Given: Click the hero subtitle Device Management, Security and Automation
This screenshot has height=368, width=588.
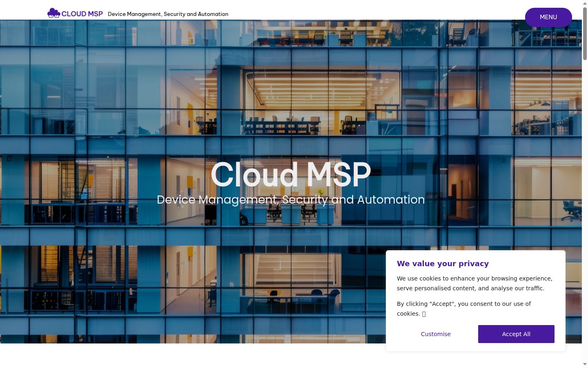Looking at the screenshot, I should [x=291, y=200].
